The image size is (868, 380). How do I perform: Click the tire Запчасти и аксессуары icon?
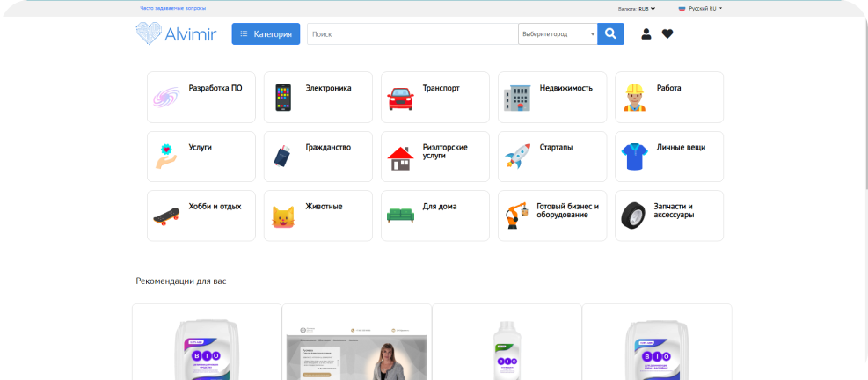click(633, 216)
